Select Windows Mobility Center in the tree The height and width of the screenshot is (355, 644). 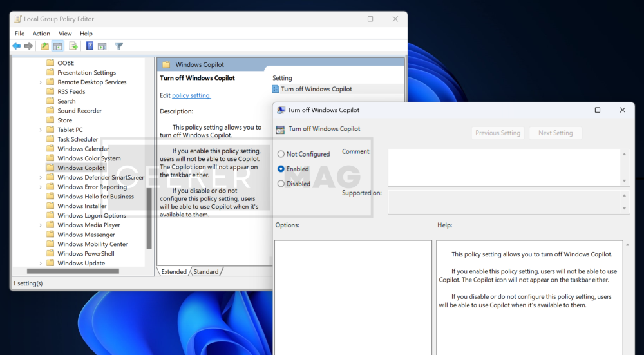click(92, 244)
